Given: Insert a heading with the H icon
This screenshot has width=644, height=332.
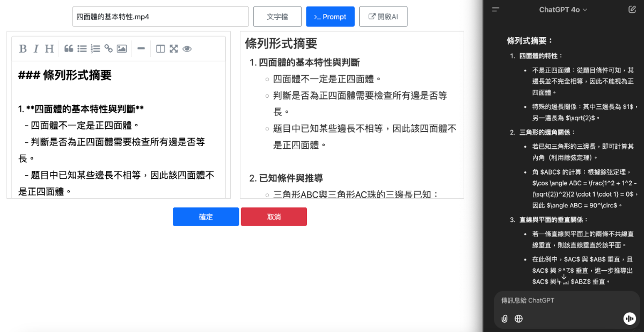Looking at the screenshot, I should [x=49, y=49].
